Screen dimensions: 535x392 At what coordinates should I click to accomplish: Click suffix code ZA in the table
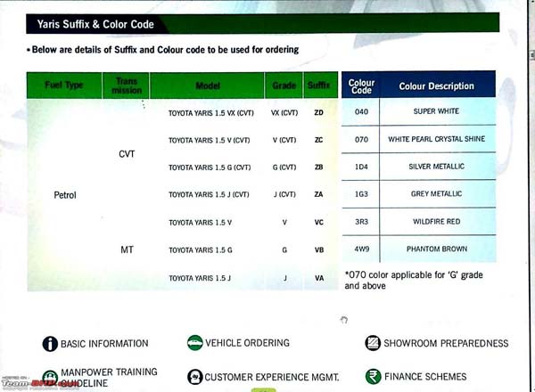(319, 194)
